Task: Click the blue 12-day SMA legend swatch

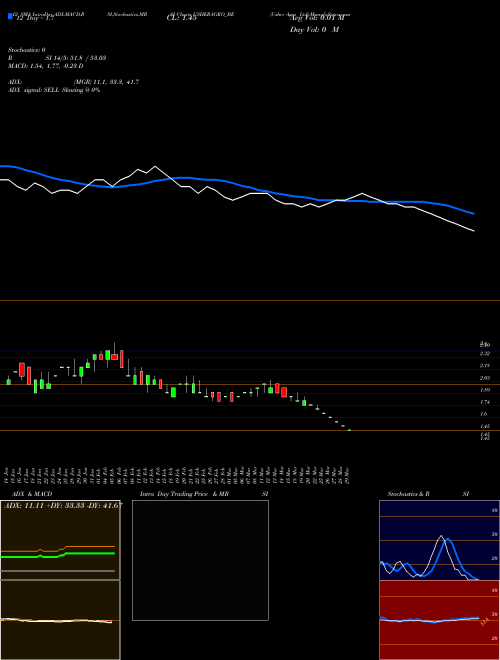Action: click(10, 16)
